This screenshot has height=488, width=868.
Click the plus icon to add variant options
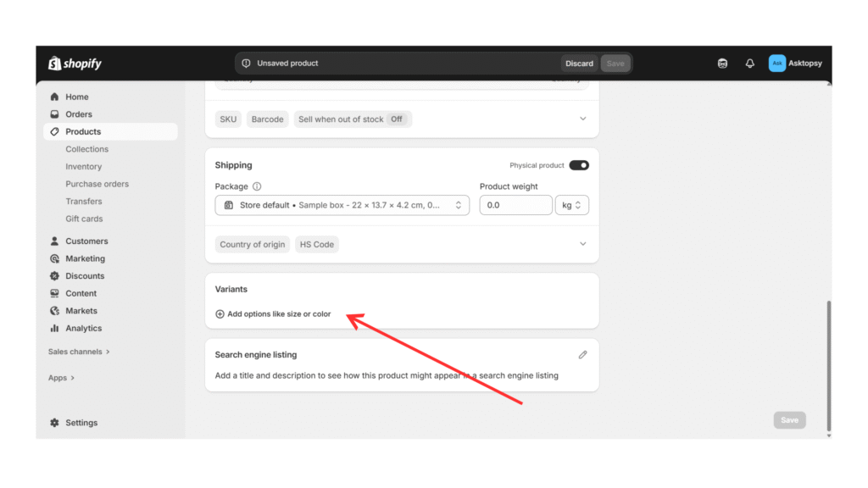pos(220,314)
